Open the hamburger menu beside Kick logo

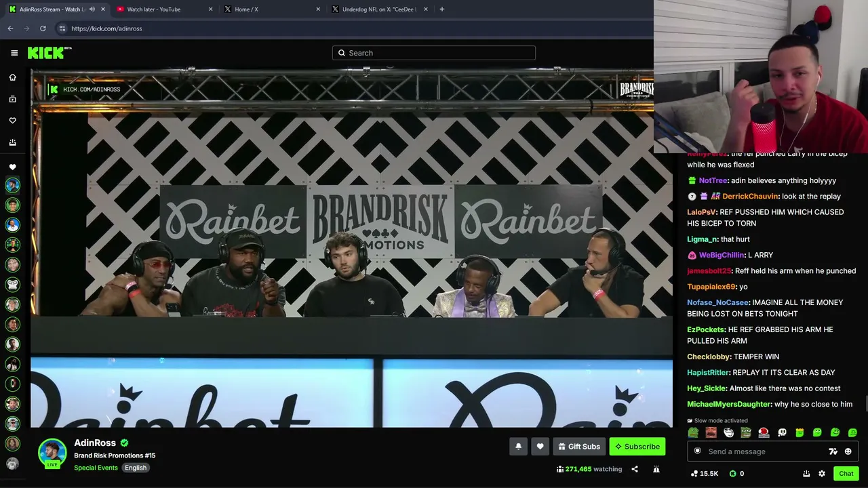[14, 53]
